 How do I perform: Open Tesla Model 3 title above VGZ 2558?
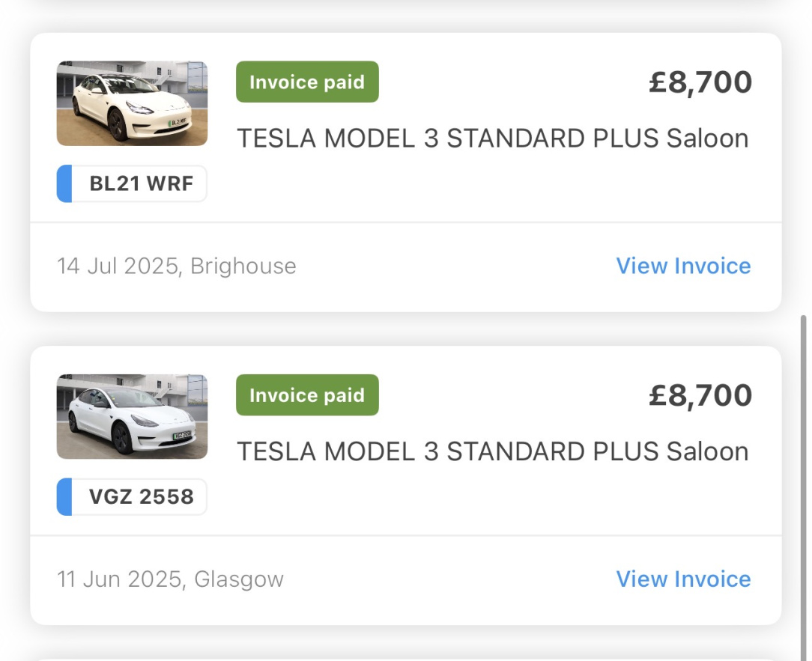[x=492, y=451]
